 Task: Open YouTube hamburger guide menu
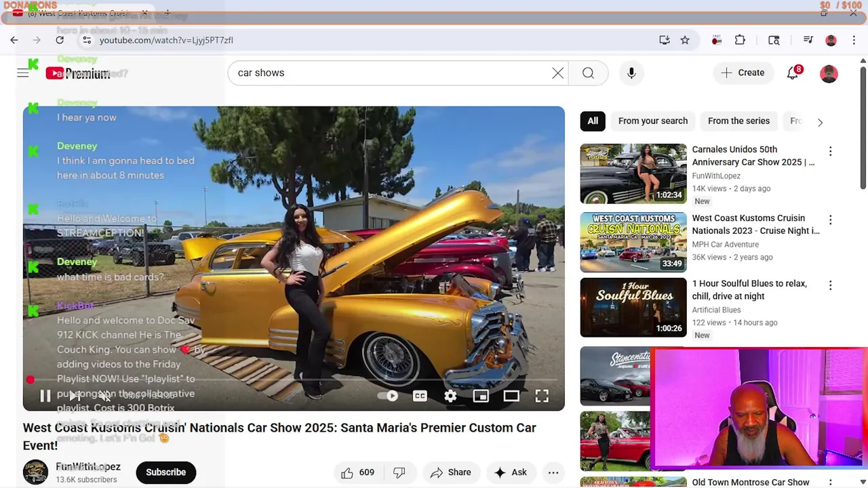(x=23, y=73)
